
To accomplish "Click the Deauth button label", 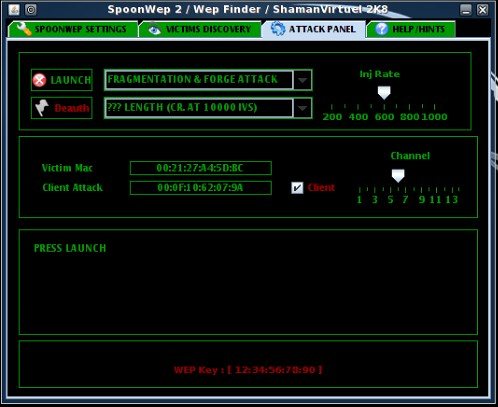I will tap(72, 108).
